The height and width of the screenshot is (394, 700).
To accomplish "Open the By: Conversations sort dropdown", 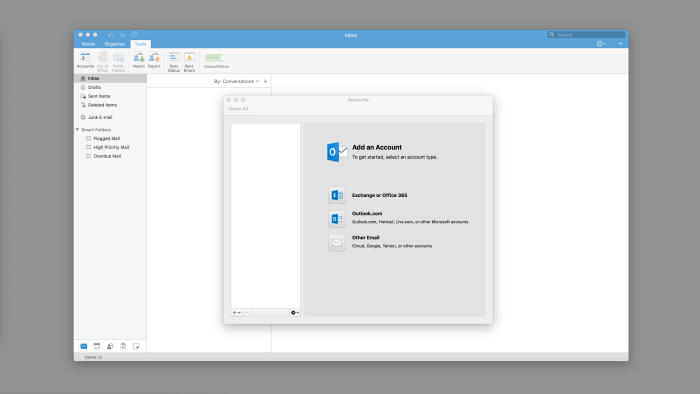I will pyautogui.click(x=236, y=81).
